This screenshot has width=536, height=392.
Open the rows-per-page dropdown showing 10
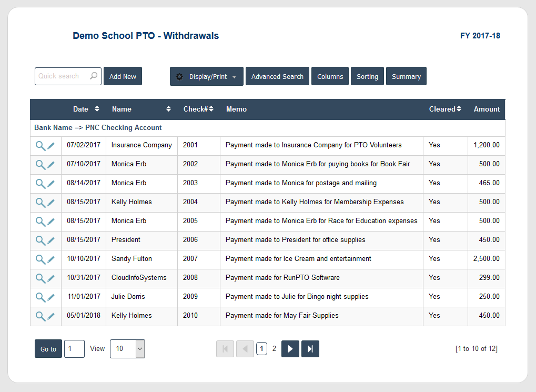click(x=127, y=348)
